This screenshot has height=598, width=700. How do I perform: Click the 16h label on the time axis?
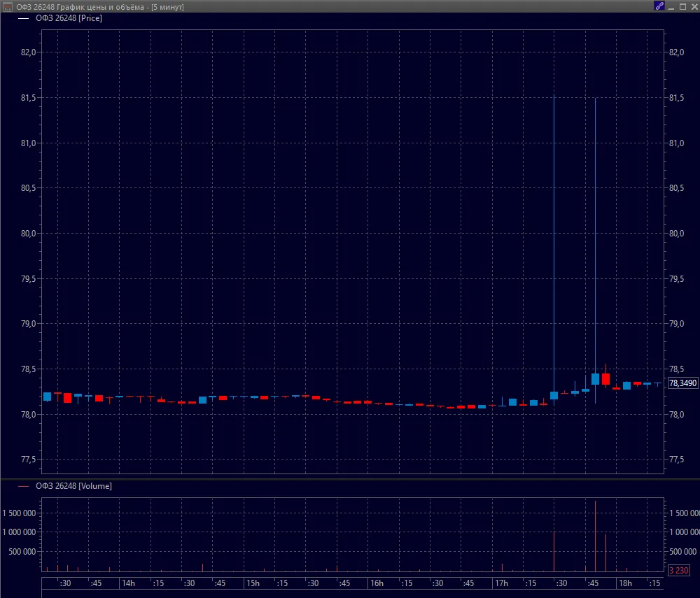point(377,583)
